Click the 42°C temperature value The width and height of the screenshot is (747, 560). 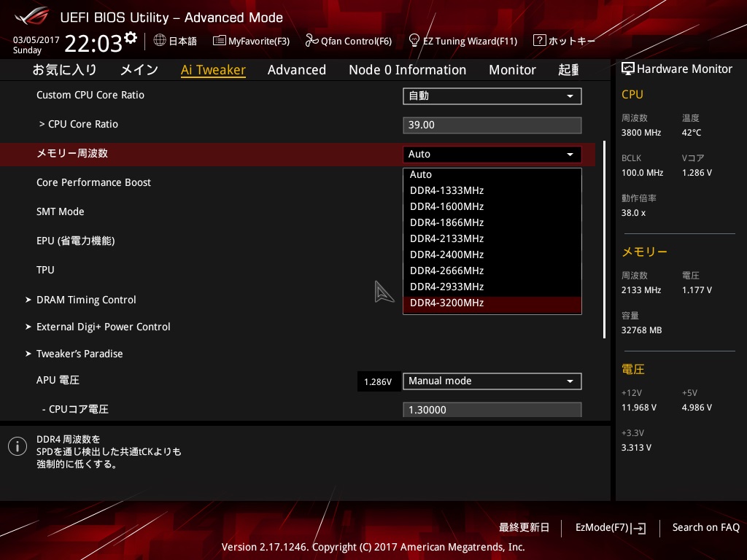(692, 133)
